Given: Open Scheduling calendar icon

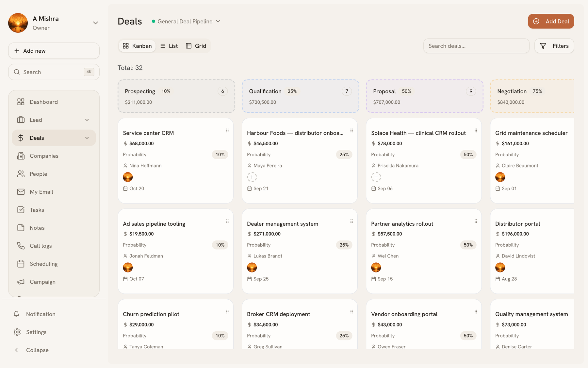Looking at the screenshot, I should [21, 264].
